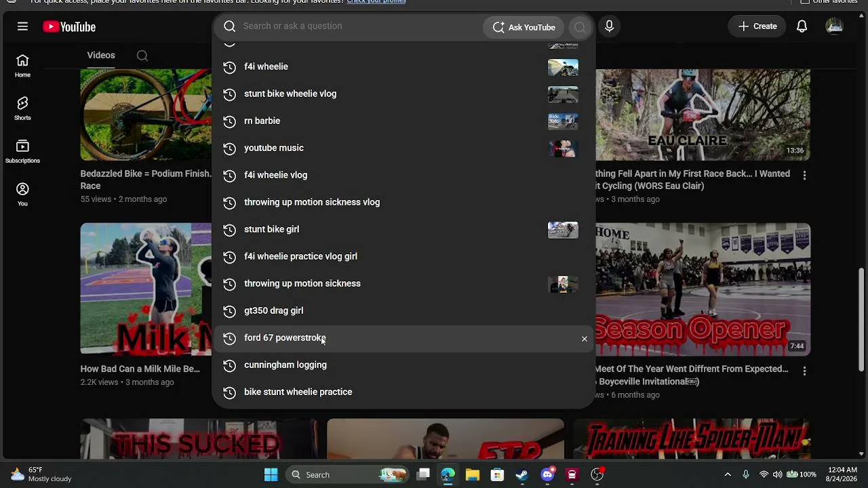Image resolution: width=868 pixels, height=488 pixels.
Task: Open the YouTube guide hamburger menu
Action: (x=22, y=26)
